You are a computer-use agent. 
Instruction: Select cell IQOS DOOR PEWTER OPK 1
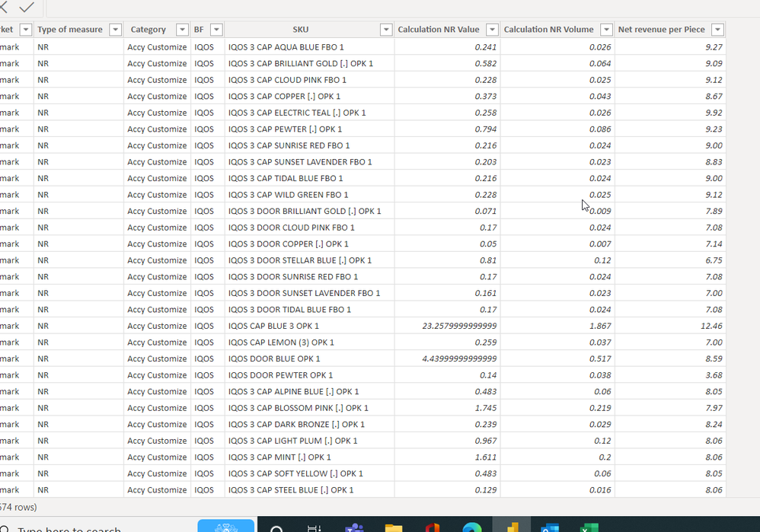click(310, 375)
